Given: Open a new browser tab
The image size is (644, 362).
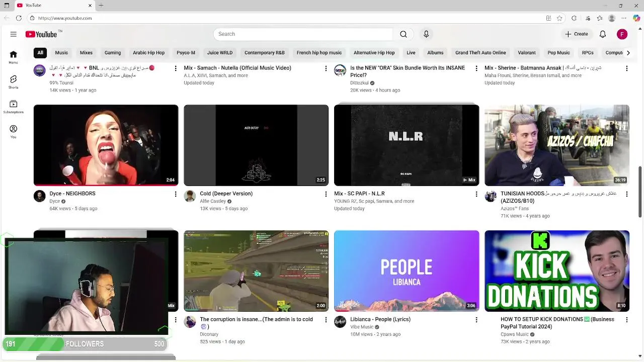Looking at the screenshot, I should tap(101, 6).
